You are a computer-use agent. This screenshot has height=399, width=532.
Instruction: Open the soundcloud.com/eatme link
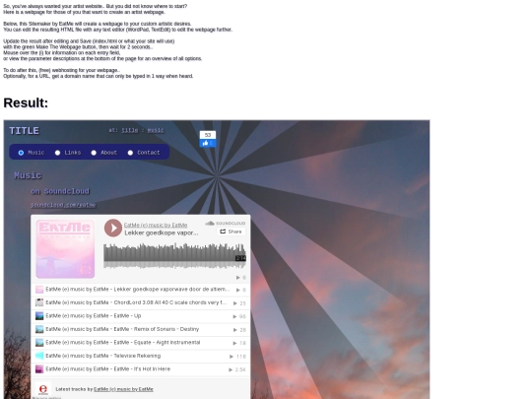tap(63, 205)
